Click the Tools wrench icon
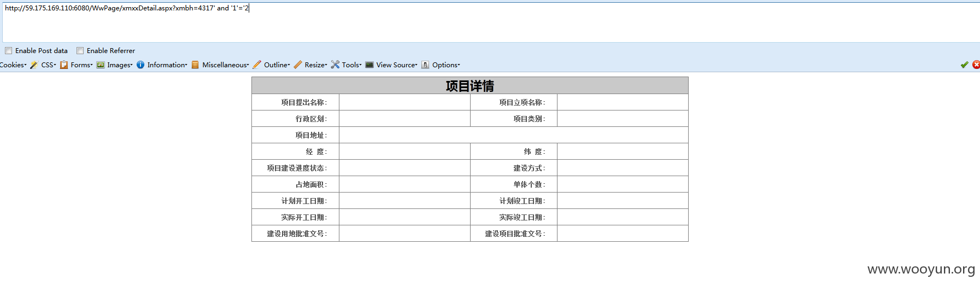980x285 pixels. [x=335, y=65]
